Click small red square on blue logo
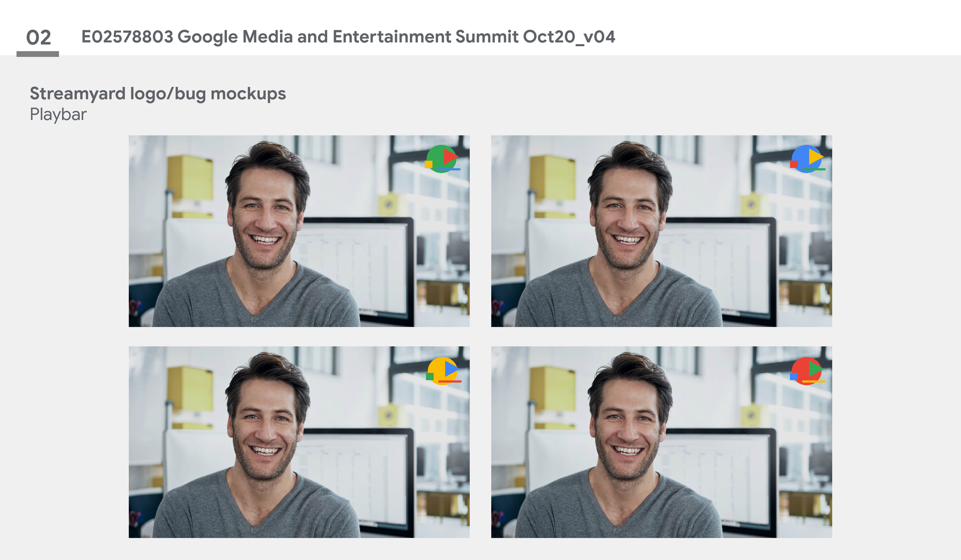 tap(793, 164)
